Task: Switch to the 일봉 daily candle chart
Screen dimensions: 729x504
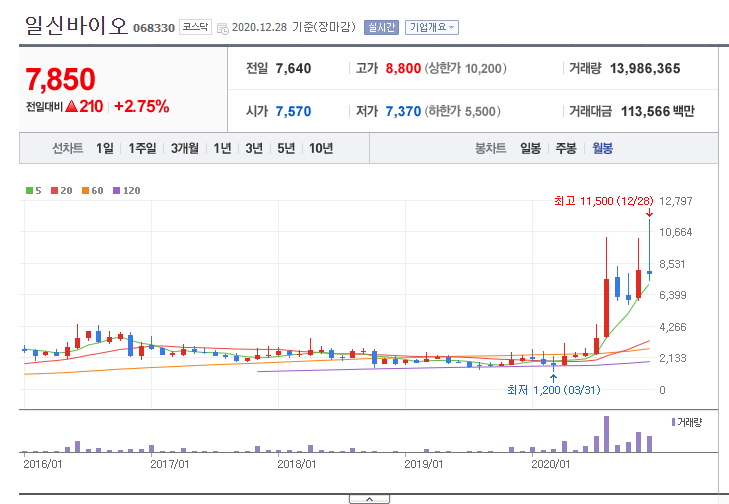Action: coord(530,148)
